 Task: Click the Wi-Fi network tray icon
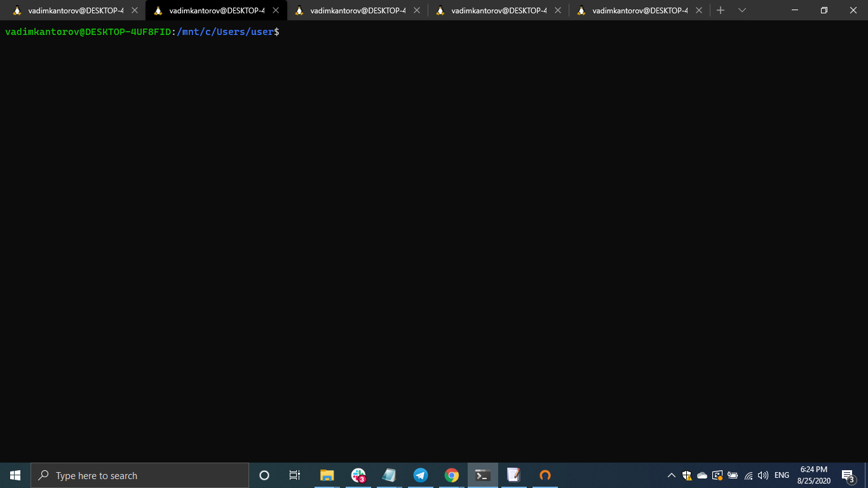[748, 475]
